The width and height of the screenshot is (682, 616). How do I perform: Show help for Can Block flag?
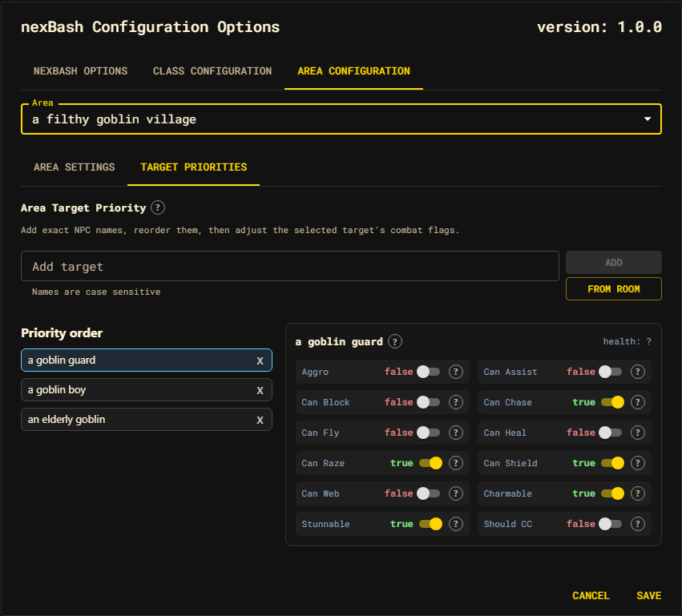[x=456, y=402]
